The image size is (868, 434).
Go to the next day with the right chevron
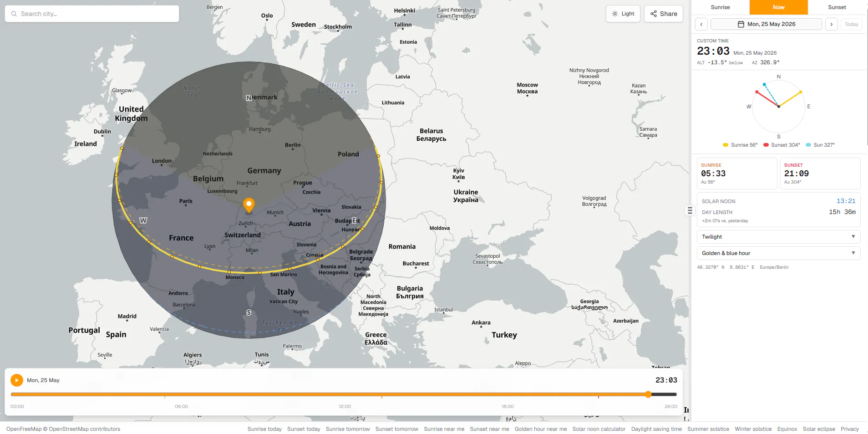[832, 24]
